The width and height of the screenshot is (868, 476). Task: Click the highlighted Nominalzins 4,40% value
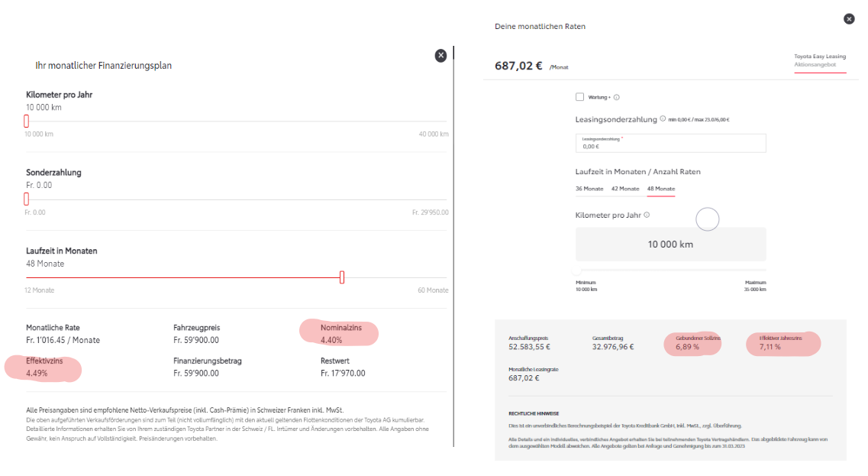[x=332, y=340]
